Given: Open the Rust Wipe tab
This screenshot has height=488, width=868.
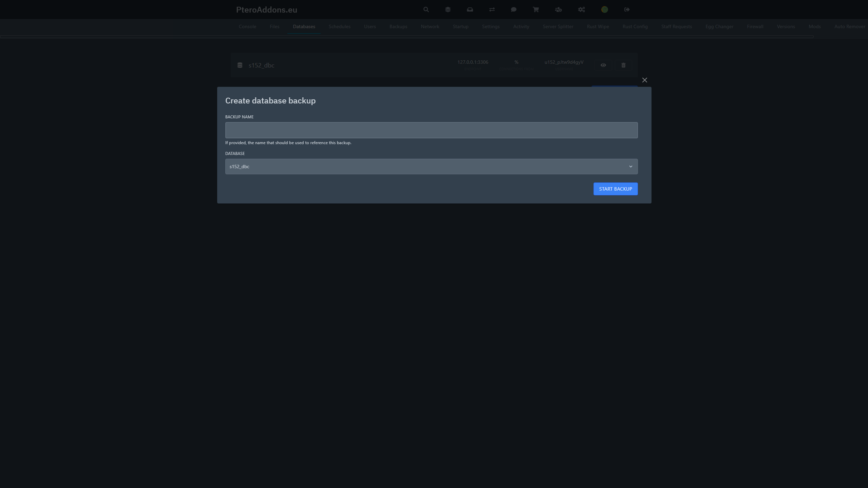Looking at the screenshot, I should [597, 26].
